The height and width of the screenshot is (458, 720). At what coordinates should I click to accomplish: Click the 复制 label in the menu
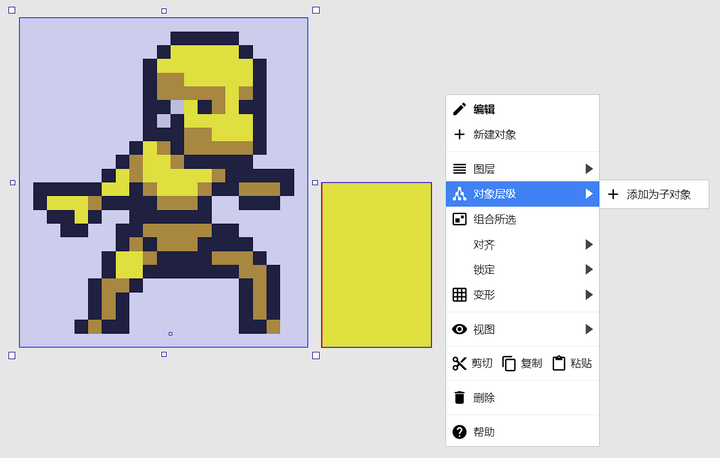531,363
